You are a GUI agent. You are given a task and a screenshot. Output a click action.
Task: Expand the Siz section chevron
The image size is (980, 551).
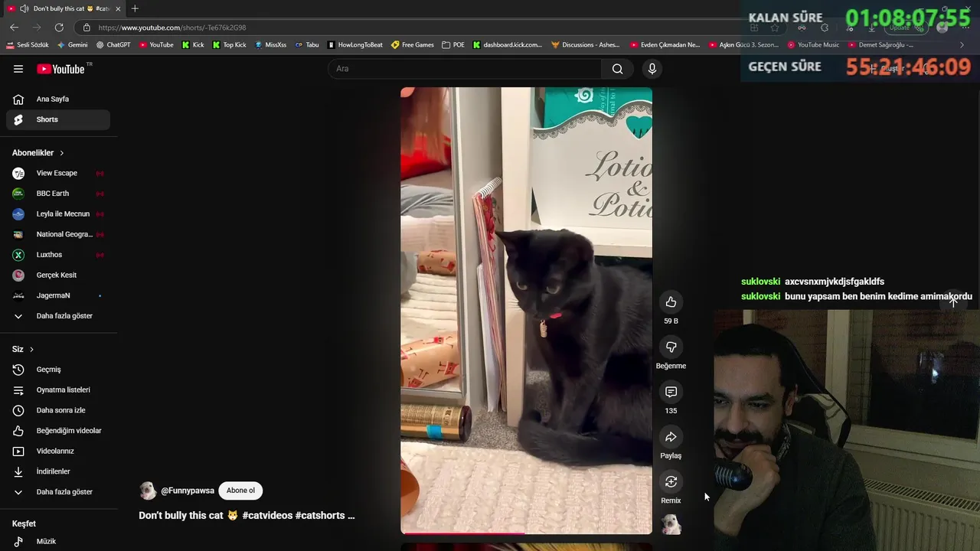coord(31,349)
